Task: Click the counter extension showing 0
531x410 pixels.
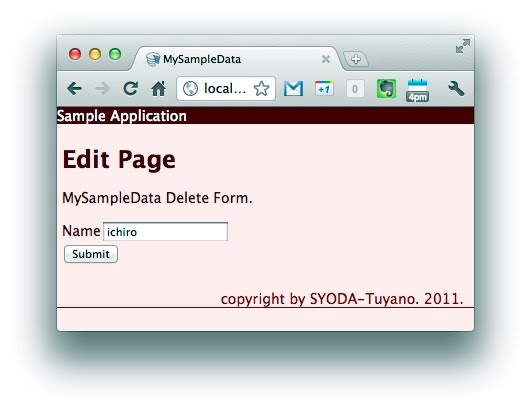Action: tap(355, 89)
